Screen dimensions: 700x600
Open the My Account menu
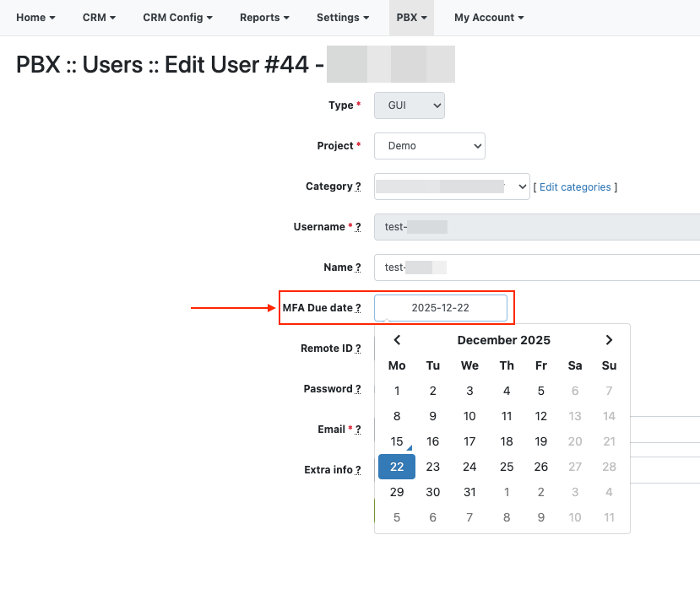(x=489, y=17)
